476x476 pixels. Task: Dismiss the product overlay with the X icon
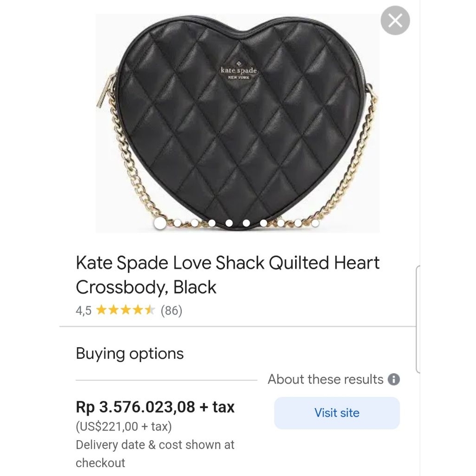tap(395, 20)
